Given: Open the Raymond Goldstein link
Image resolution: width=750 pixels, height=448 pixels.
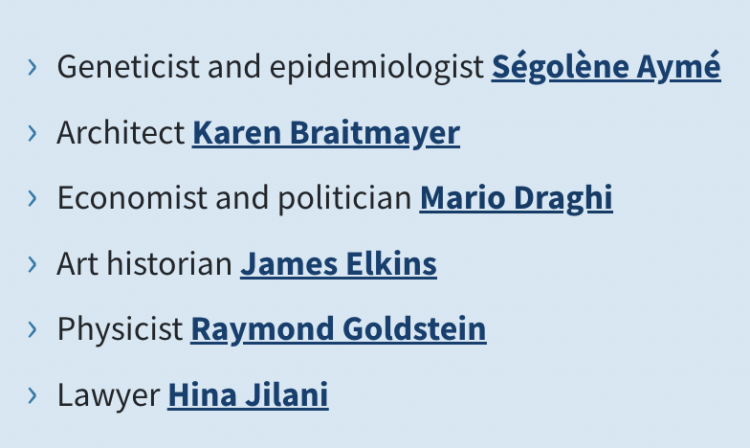Looking at the screenshot, I should pyautogui.click(x=338, y=329).
